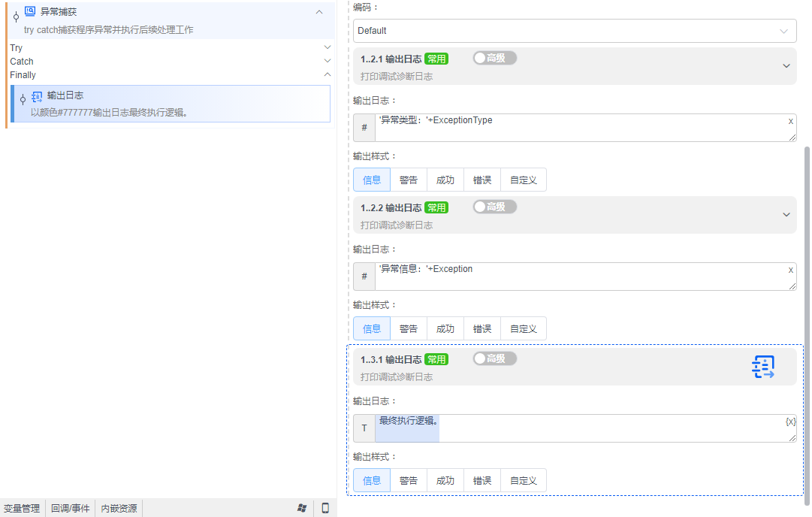The width and height of the screenshot is (812, 517).
Task: Select the 错误 output style in step 1..2.1
Action: pos(481,180)
